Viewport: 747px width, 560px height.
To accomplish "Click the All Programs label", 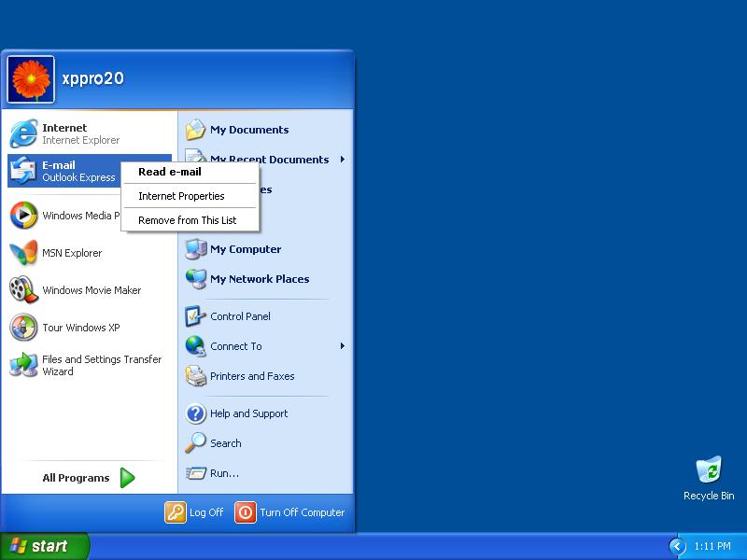I will click(x=76, y=478).
